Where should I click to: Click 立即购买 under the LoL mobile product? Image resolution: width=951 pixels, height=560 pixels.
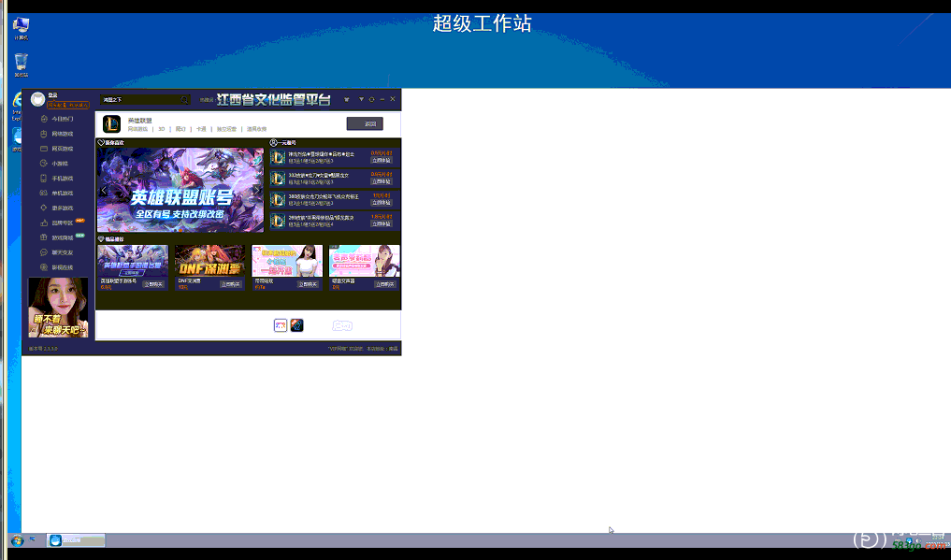point(153,284)
